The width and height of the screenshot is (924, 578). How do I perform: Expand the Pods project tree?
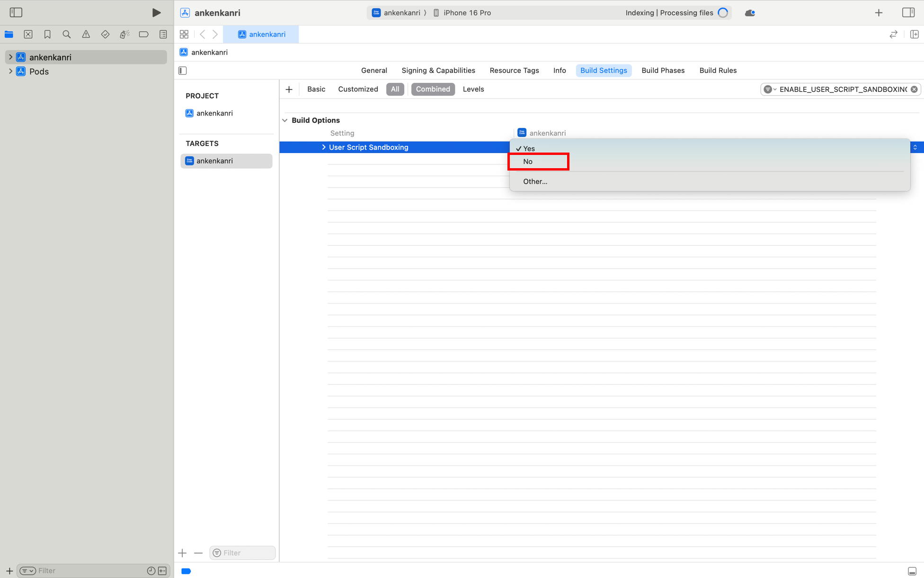(x=10, y=71)
